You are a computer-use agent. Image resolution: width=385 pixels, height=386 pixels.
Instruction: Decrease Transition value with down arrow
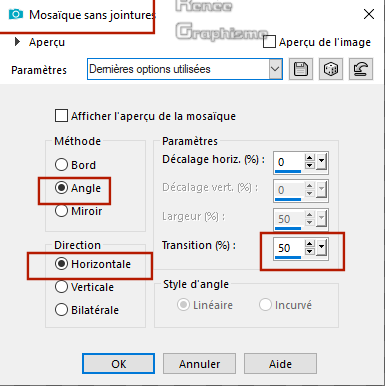point(310,251)
